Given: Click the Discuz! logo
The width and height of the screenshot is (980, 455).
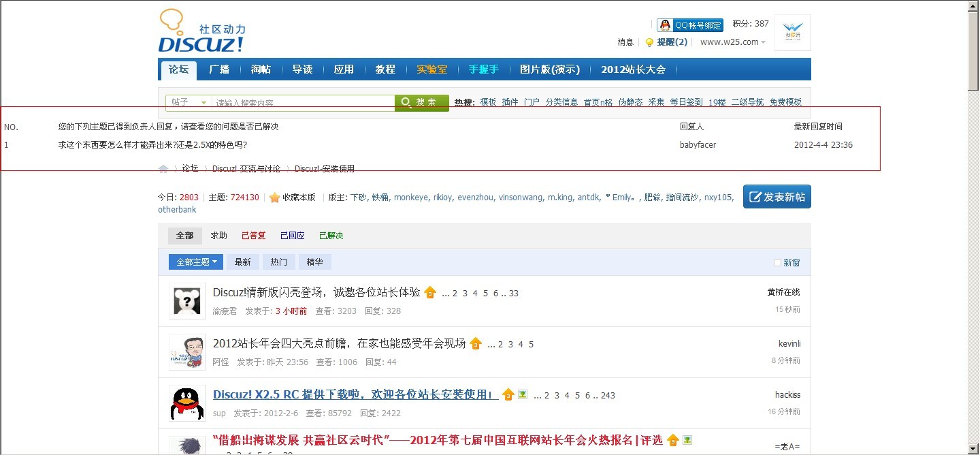Looking at the screenshot, I should click(201, 31).
